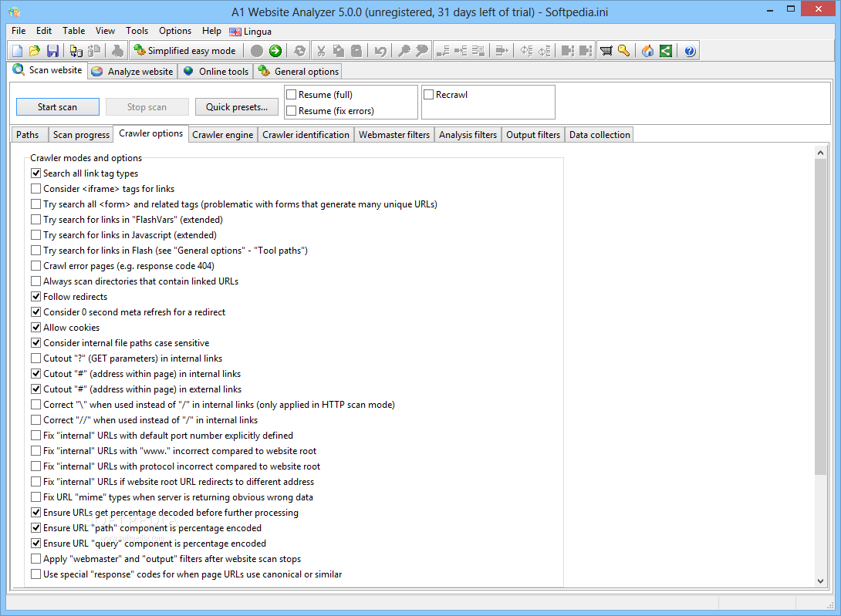
Task: Open the Options menu
Action: 175,31
